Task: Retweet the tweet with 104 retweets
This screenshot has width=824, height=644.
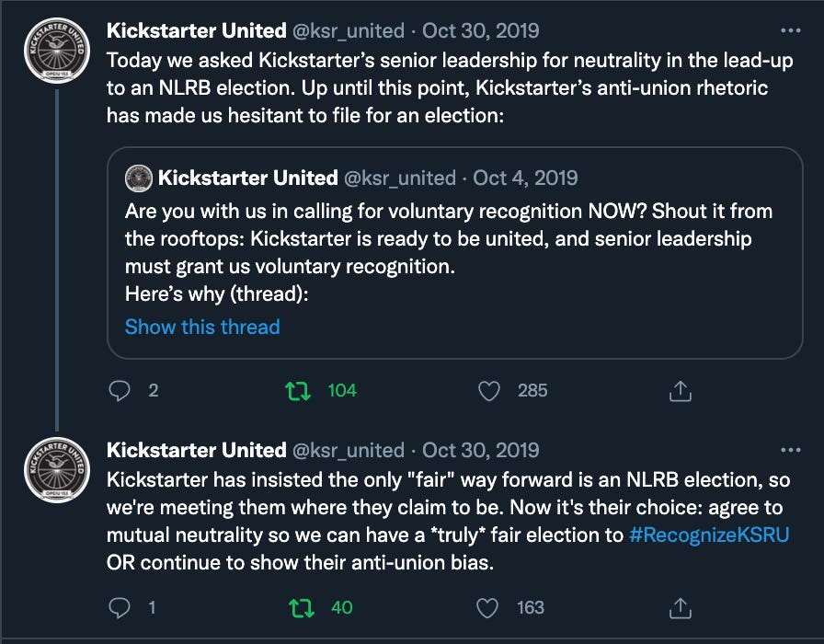Action: pyautogui.click(x=298, y=390)
